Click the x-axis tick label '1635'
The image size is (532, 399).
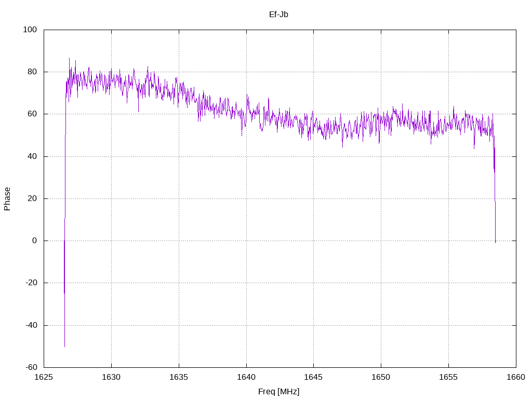coord(179,377)
